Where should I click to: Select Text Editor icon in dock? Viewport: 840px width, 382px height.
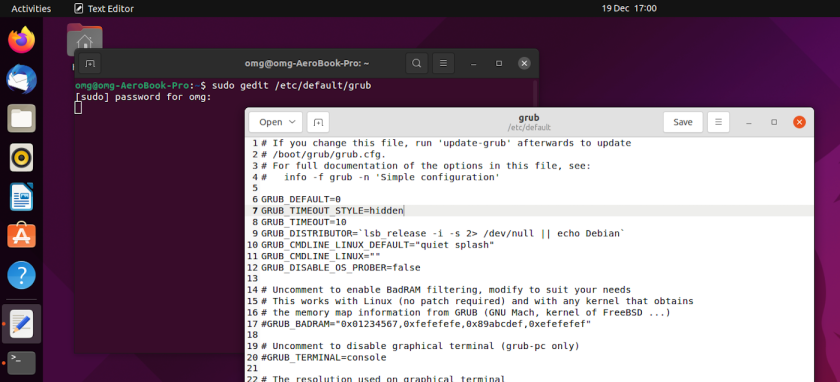click(21, 324)
